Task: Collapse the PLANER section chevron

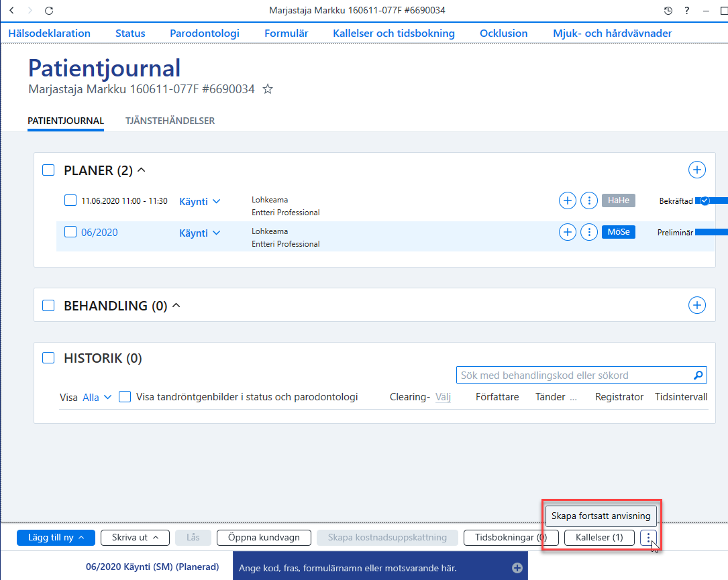Action: 142,170
